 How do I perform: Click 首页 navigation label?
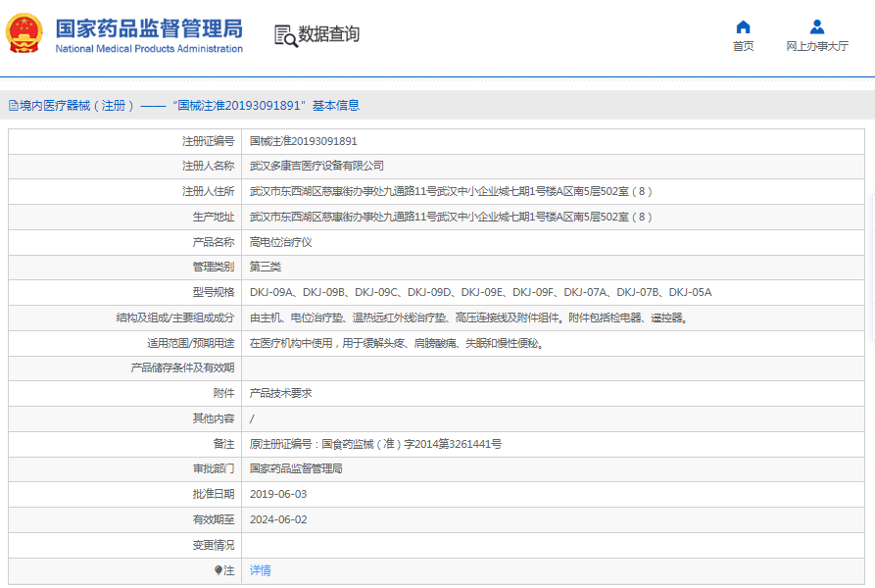743,46
